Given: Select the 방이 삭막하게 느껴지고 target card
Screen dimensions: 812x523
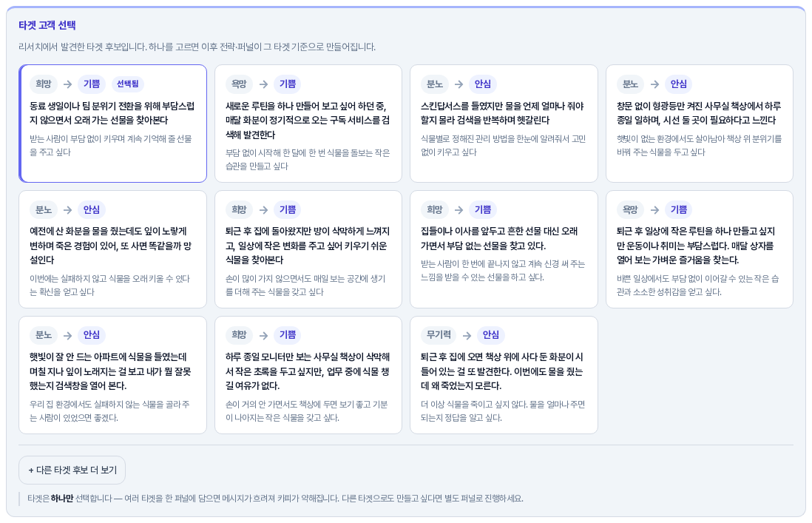Looking at the screenshot, I should 308,249.
